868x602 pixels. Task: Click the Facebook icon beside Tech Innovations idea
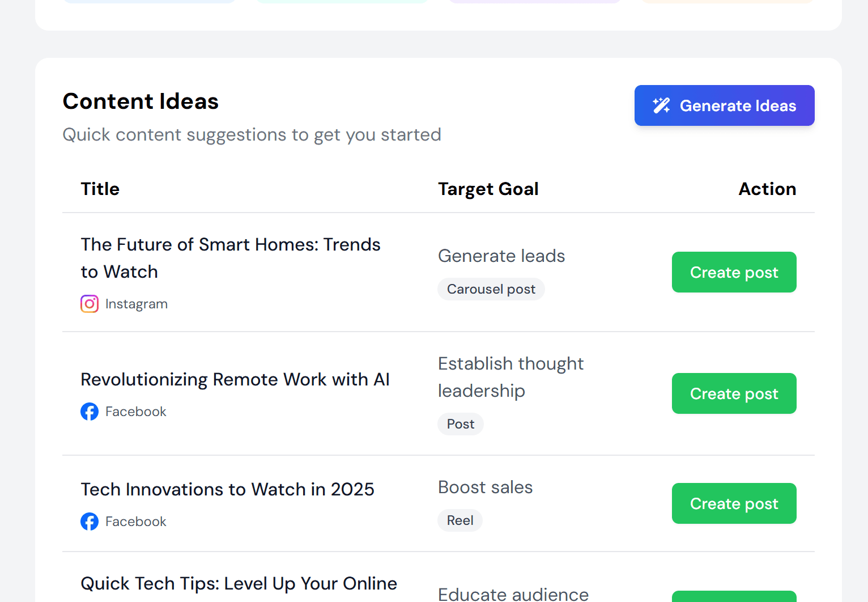pos(89,522)
